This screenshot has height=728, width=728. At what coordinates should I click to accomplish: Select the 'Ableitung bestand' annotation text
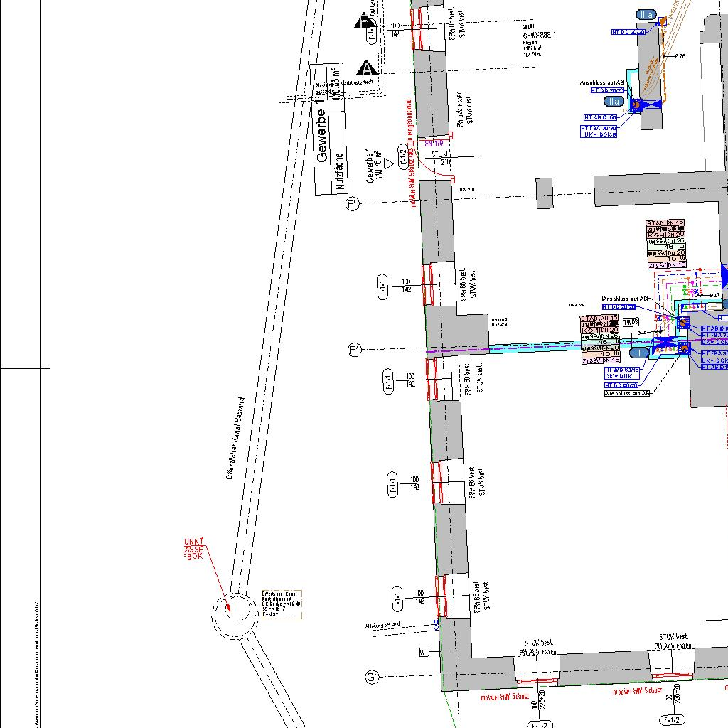(382, 625)
